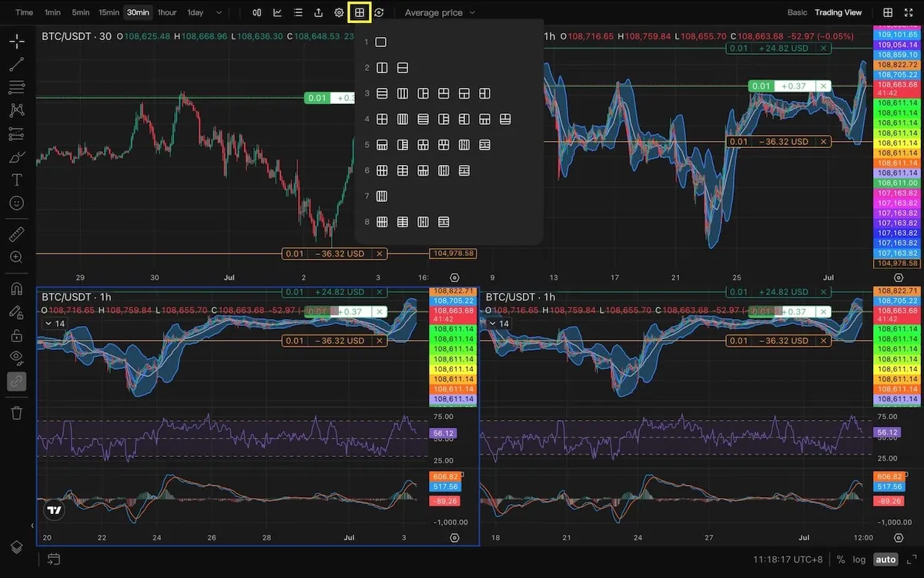Collapse the left drawing toolbar arrow
924x578 pixels.
pyautogui.click(x=32, y=526)
